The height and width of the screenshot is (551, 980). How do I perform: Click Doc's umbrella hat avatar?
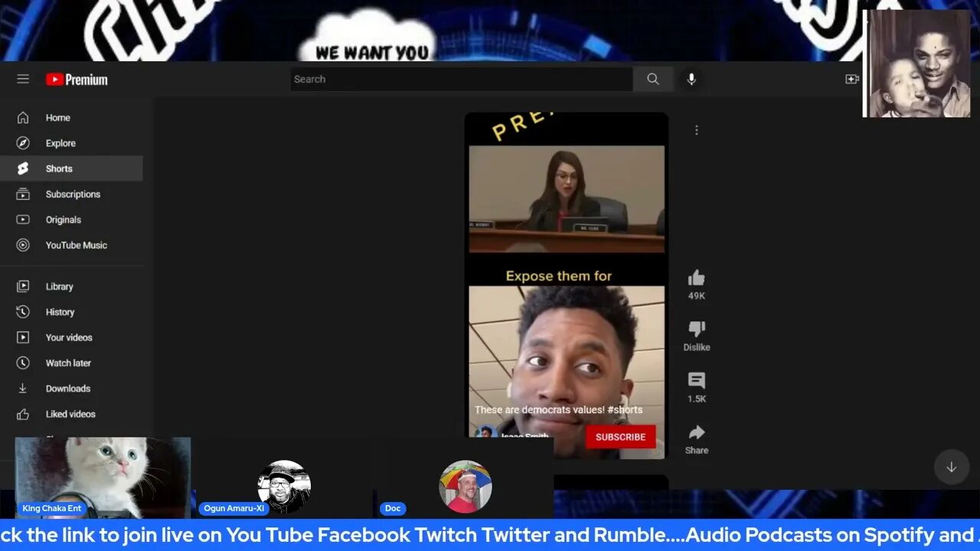click(465, 487)
